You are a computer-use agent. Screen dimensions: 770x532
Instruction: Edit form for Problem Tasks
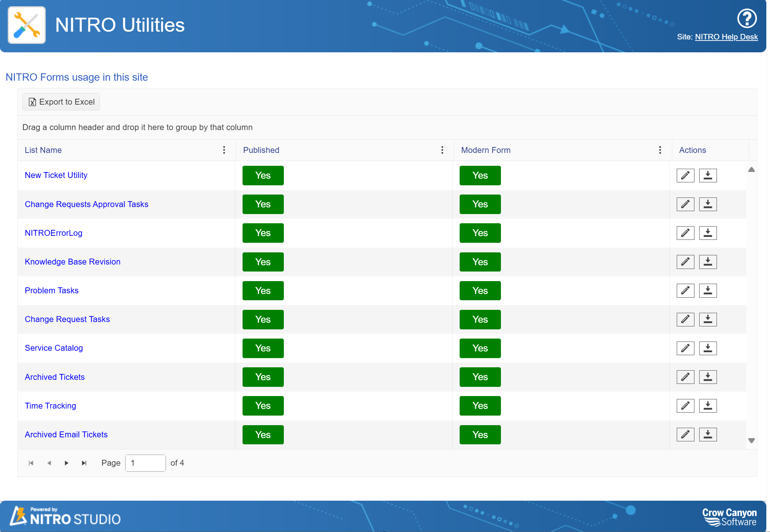[x=685, y=291]
